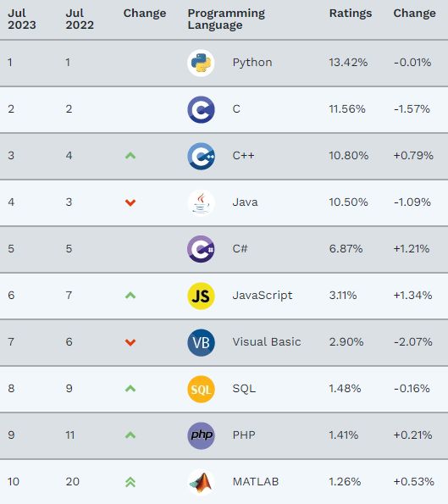Image resolution: width=448 pixels, height=504 pixels.
Task: Open the C# logo icon
Action: pyautogui.click(x=201, y=249)
